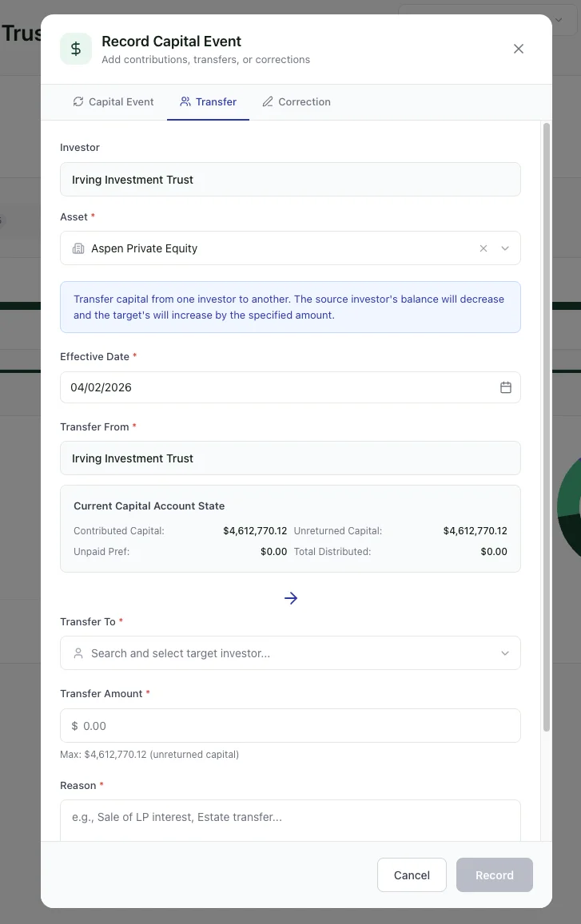Click the Record button
This screenshot has height=924, width=581.
[494, 874]
